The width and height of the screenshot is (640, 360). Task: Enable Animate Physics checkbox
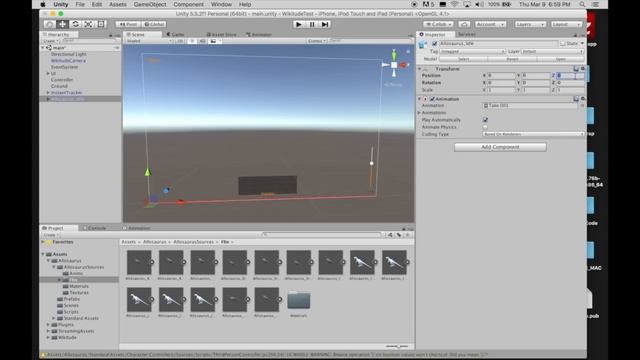485,127
